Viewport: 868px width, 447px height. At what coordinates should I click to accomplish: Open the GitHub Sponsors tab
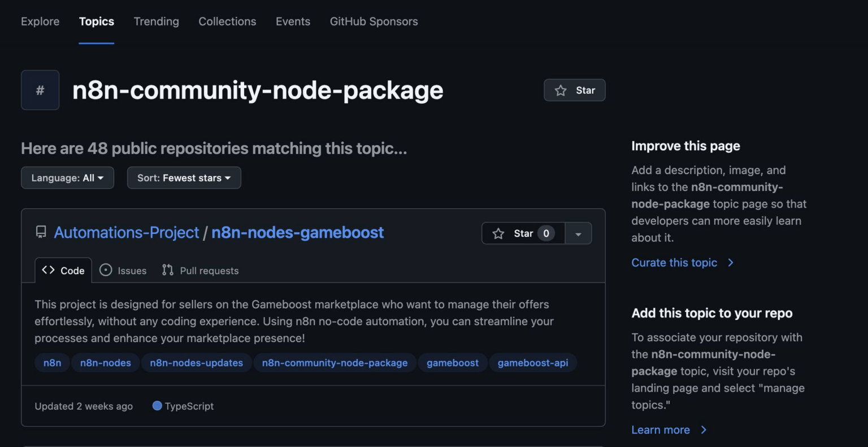[x=374, y=21]
